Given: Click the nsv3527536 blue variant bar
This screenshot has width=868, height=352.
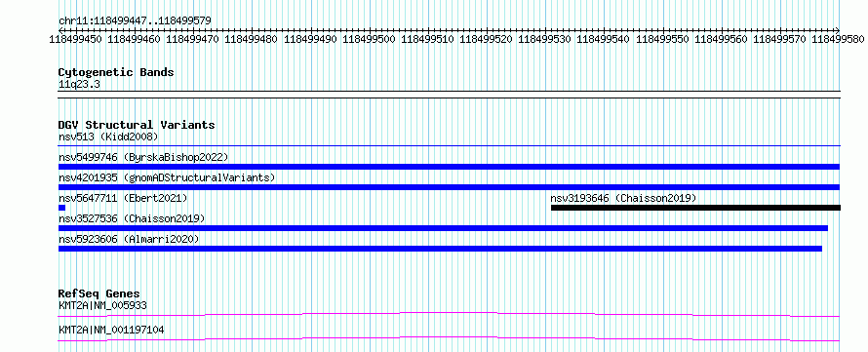Looking at the screenshot, I should 443,228.
